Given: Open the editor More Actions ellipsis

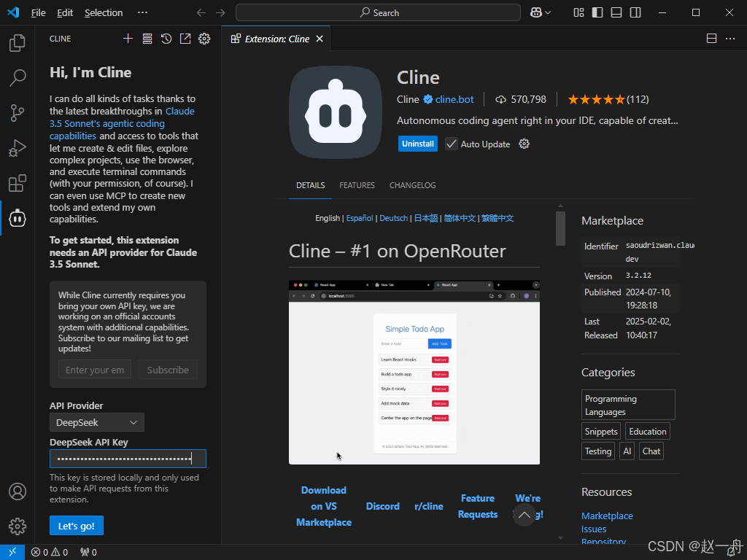Looking at the screenshot, I should point(730,39).
